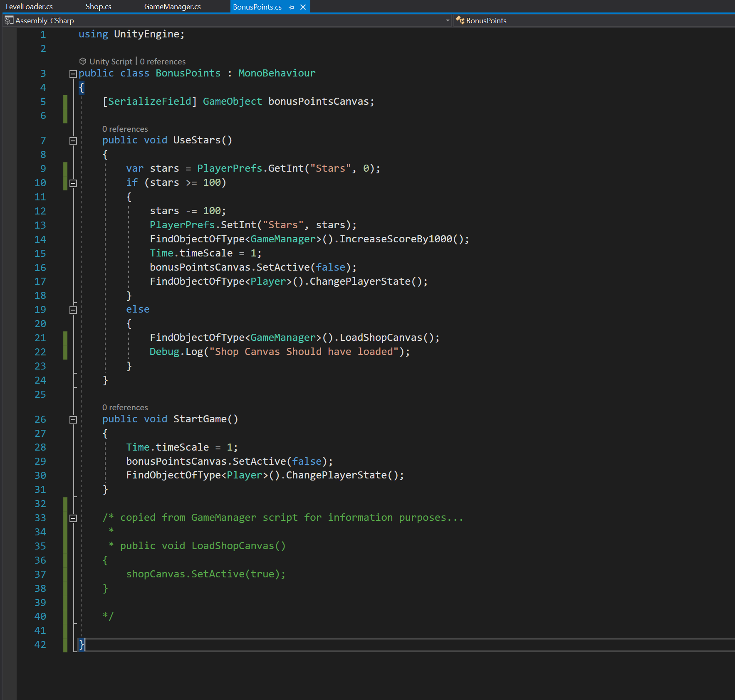Click Time.timeScale on line 28
This screenshot has width=735, height=700.
tap(167, 447)
